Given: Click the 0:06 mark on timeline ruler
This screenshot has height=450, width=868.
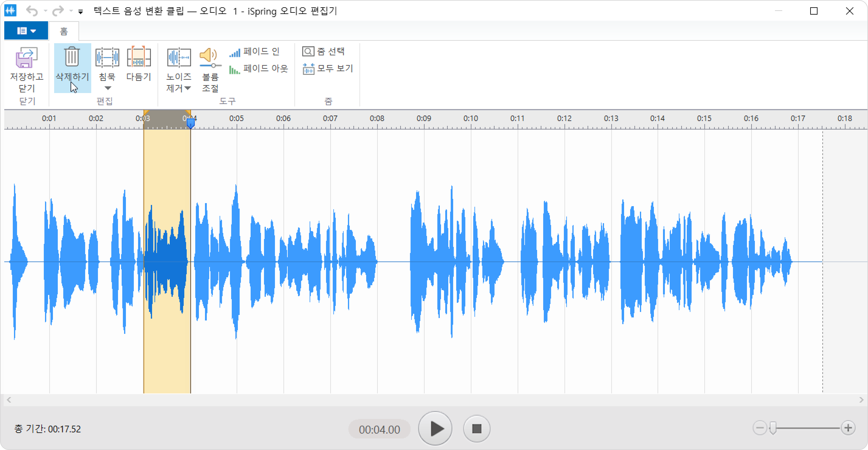Looking at the screenshot, I should pos(283,119).
